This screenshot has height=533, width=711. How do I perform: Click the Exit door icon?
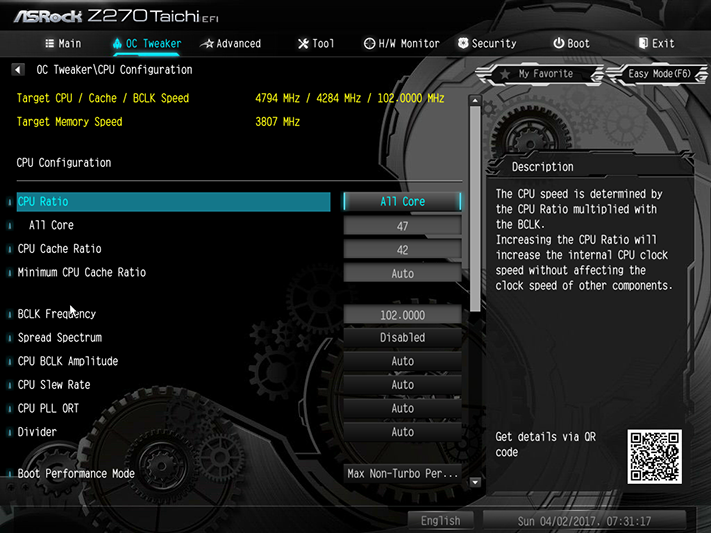pyautogui.click(x=643, y=44)
